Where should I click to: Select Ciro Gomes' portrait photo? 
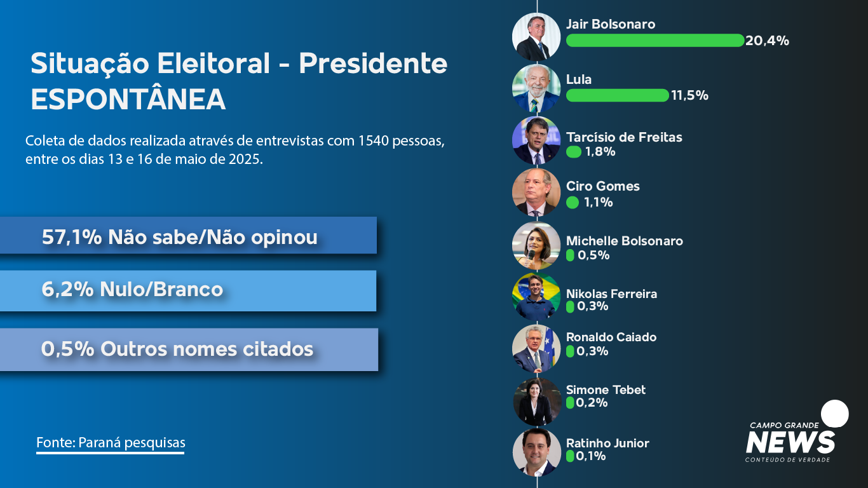(x=536, y=193)
